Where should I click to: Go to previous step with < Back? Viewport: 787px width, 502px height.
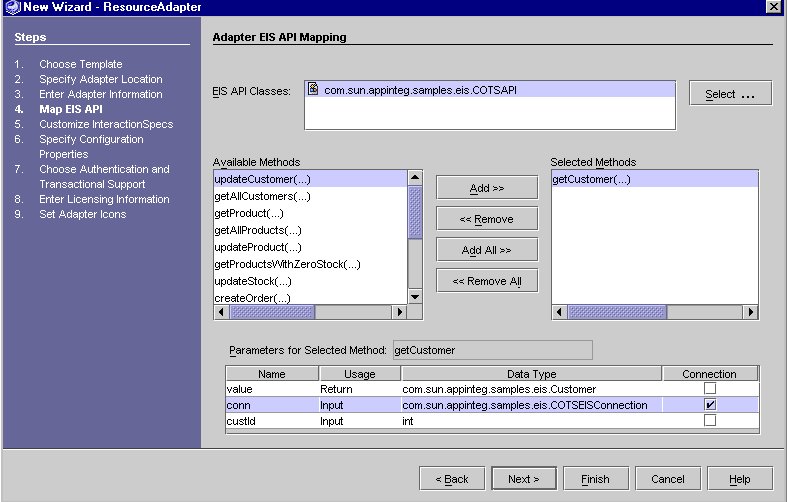452,479
